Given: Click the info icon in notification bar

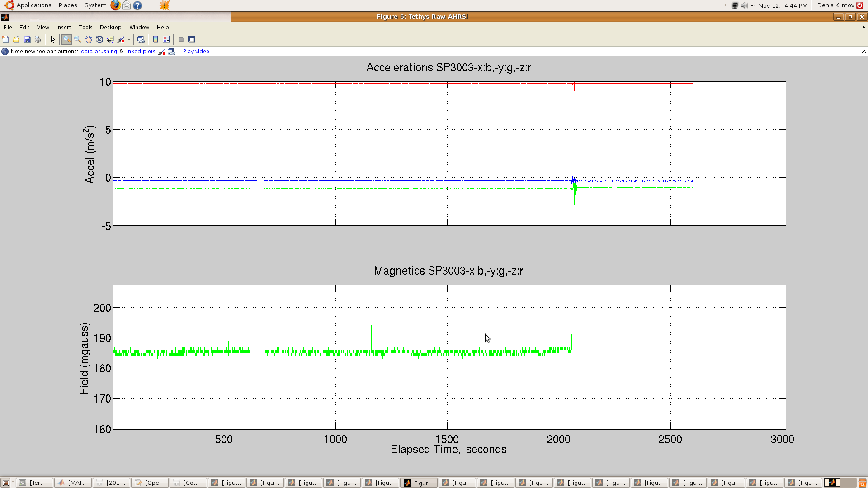Looking at the screenshot, I should point(5,52).
